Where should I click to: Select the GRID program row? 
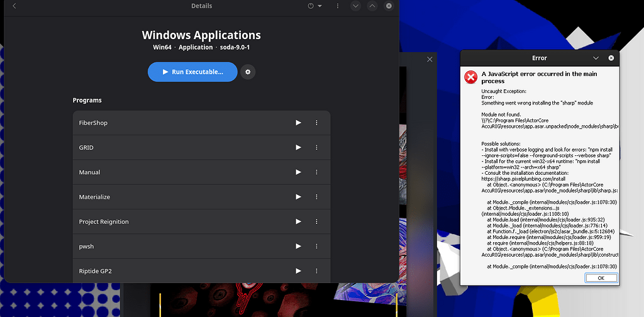pyautogui.click(x=202, y=147)
